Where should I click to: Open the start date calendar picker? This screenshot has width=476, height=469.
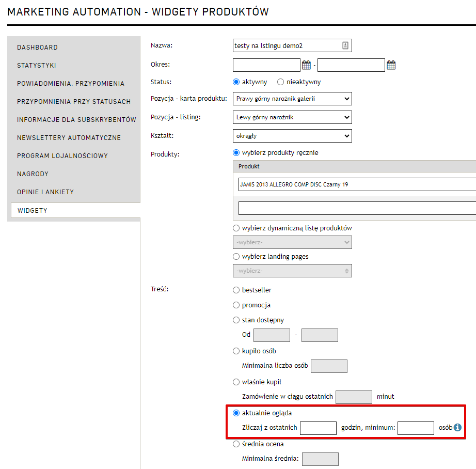click(306, 65)
